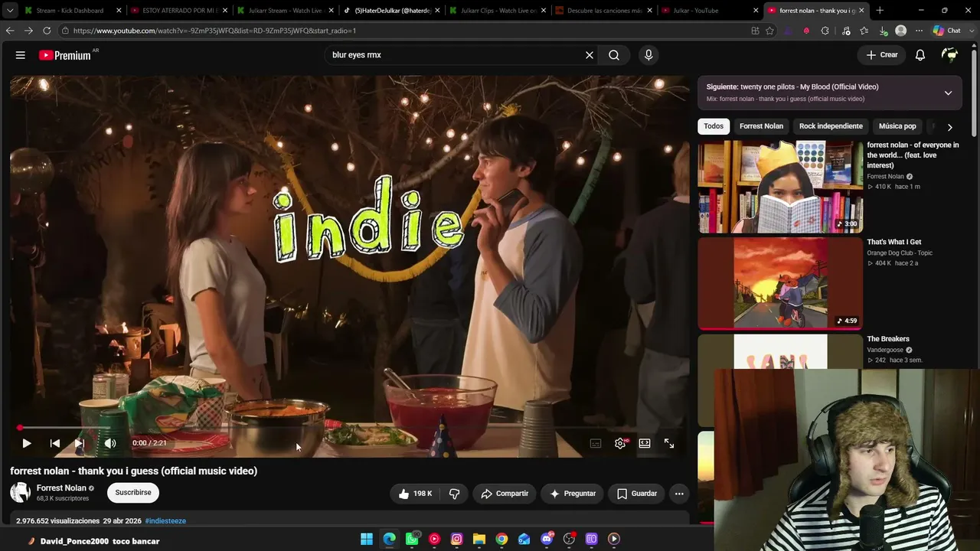Open Discord from the taskbar
Image resolution: width=980 pixels, height=551 pixels.
pyautogui.click(x=547, y=539)
